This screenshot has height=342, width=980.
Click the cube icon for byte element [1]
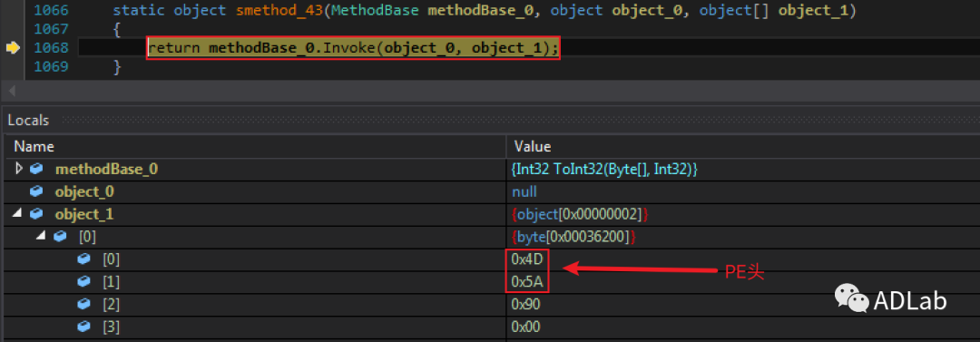point(83,282)
